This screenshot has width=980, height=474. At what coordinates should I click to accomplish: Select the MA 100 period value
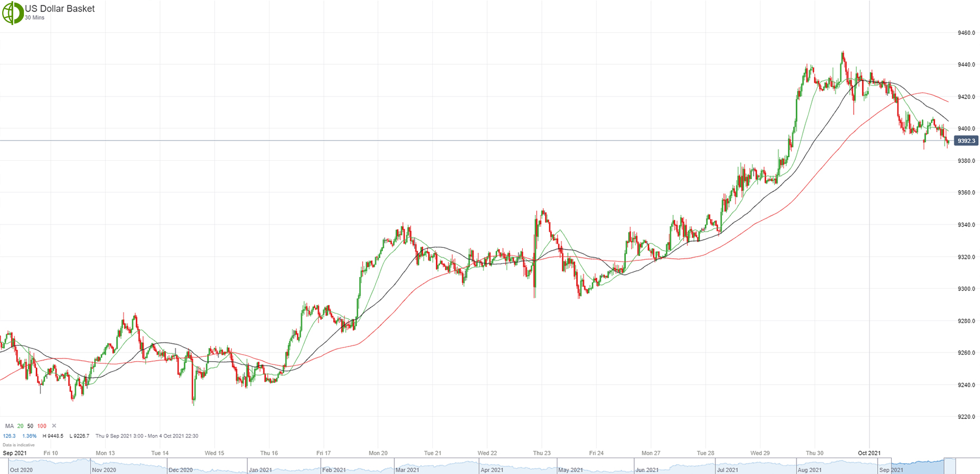pos(42,426)
